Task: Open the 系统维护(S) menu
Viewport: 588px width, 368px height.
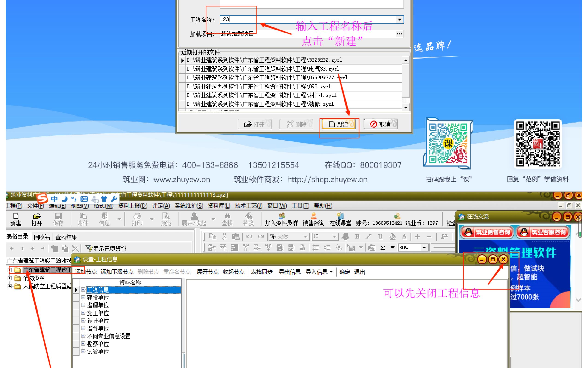Action: tap(189, 206)
